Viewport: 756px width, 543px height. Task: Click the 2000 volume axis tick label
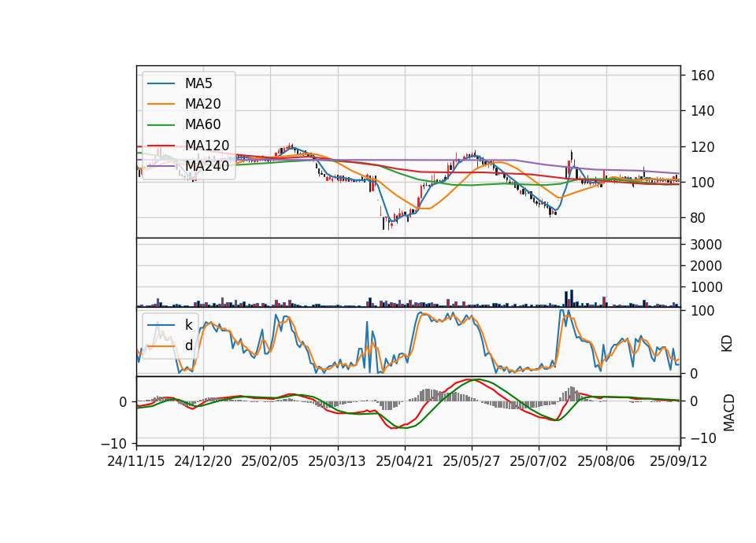(x=706, y=266)
